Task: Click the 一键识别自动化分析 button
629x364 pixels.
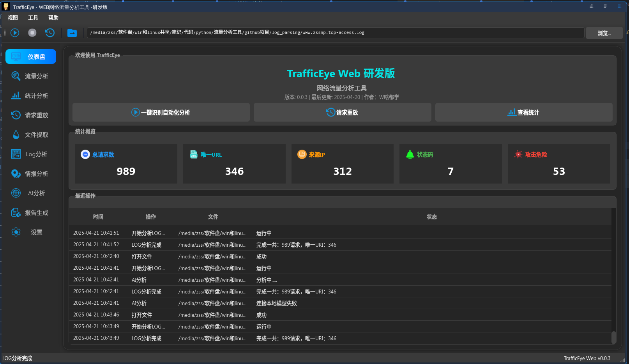Action: click(x=161, y=112)
